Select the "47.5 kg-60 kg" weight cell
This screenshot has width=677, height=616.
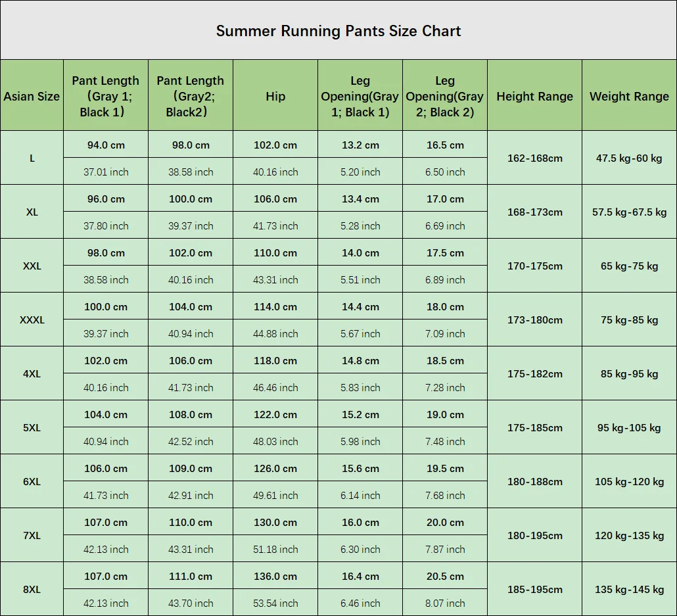point(629,158)
